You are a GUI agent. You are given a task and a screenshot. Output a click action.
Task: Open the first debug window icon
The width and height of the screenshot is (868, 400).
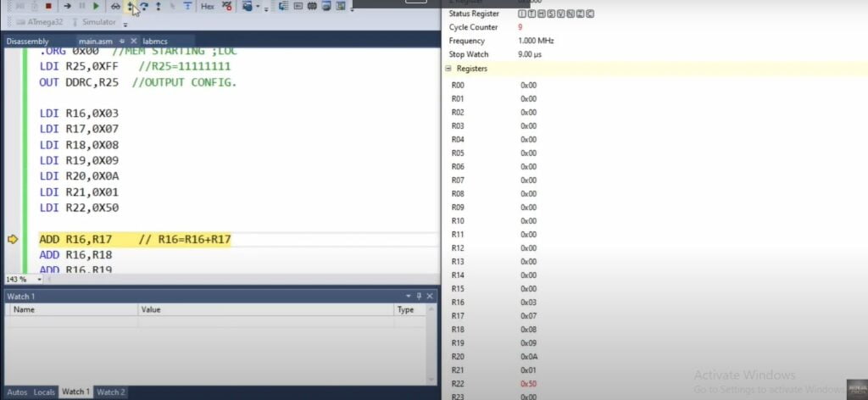(x=283, y=6)
